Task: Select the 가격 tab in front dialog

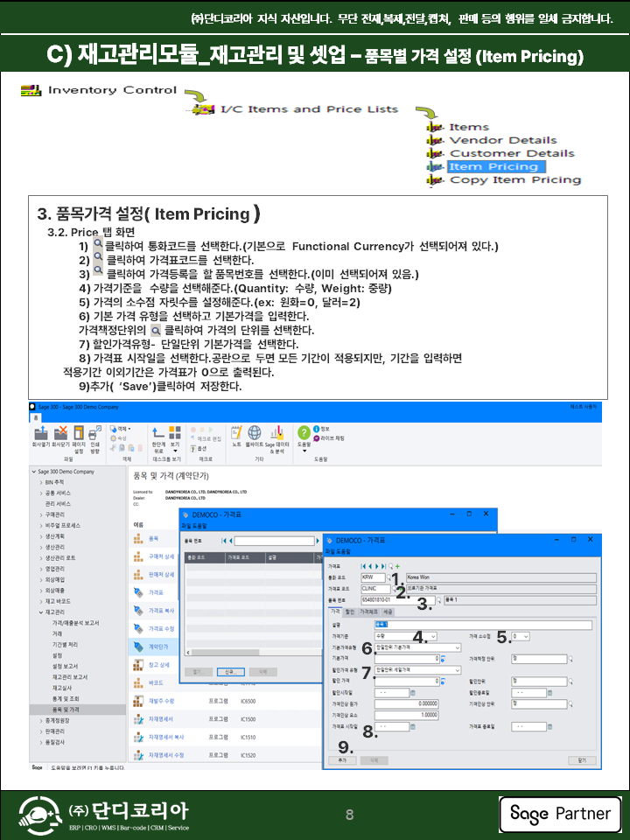Action: (x=335, y=612)
